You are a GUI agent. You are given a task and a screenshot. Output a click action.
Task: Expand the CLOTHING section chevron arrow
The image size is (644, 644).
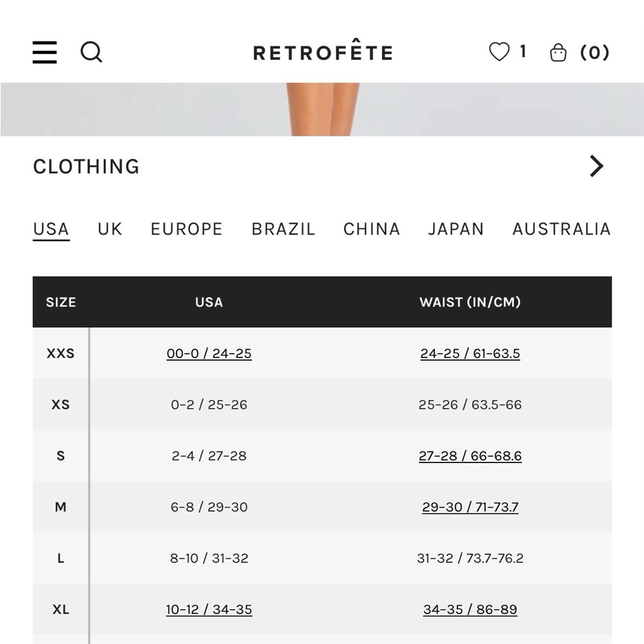[596, 166]
